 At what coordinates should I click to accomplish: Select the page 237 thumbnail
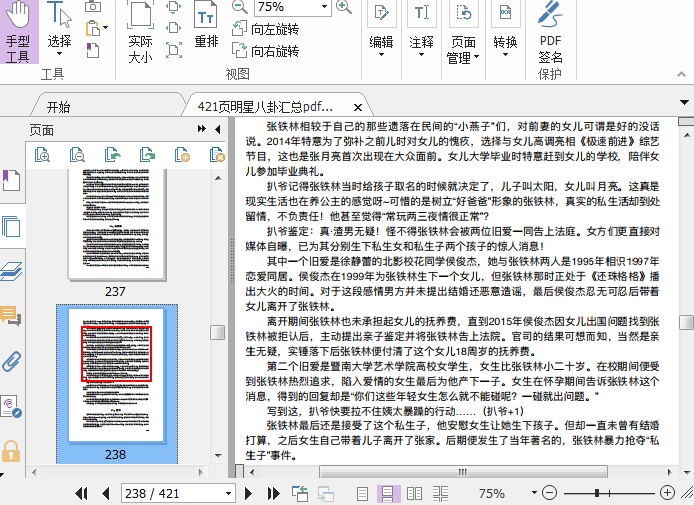116,226
